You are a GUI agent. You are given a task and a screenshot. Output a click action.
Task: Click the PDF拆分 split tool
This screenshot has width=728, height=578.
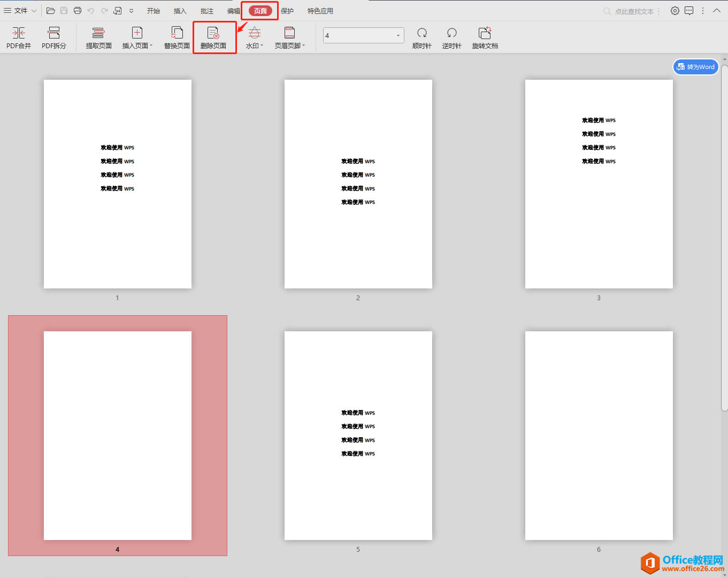point(54,38)
